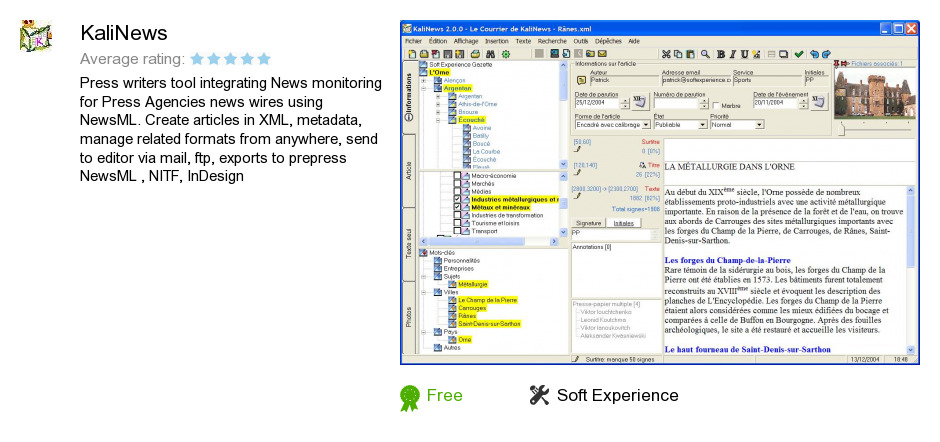
Task: Check Industries de transformation category
Action: (457, 215)
